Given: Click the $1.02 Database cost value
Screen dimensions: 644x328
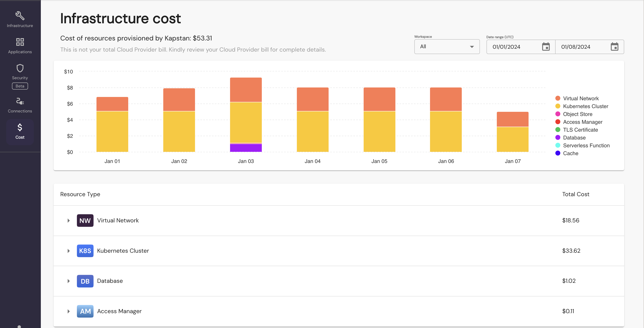Looking at the screenshot, I should (x=569, y=281).
